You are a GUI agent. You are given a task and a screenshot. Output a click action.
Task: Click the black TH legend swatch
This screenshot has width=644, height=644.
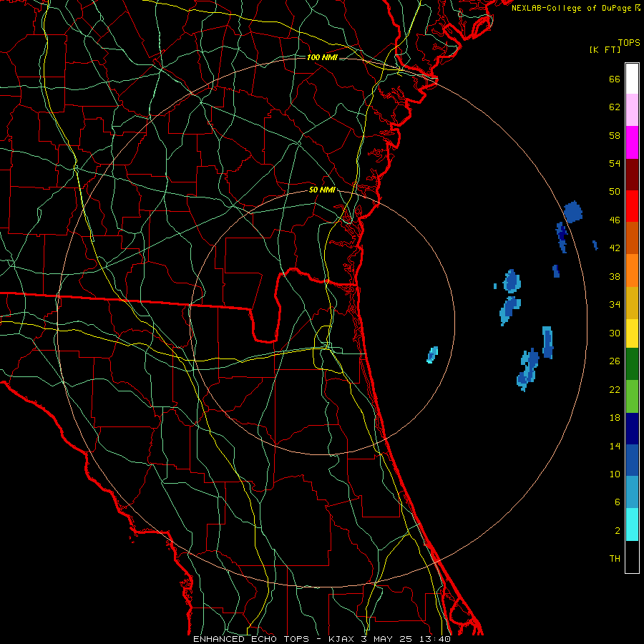point(632,557)
